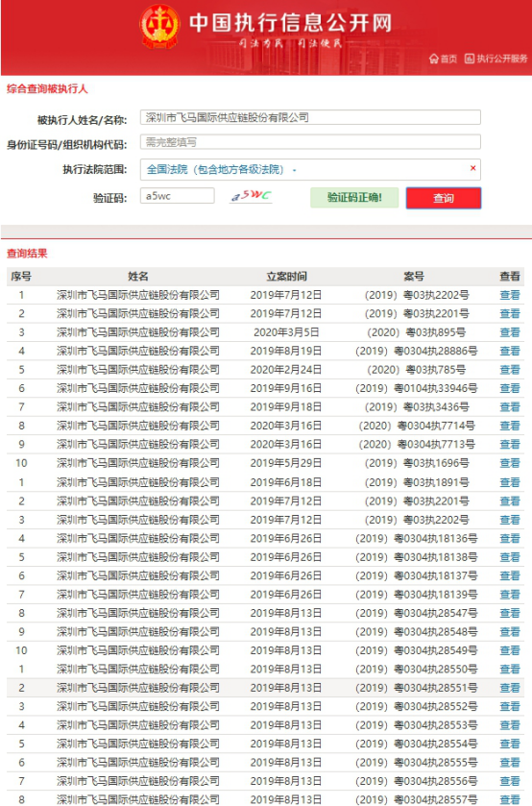This screenshot has height=806, width=532.
Task: Click the 姓名 column header
Action: pos(138,277)
